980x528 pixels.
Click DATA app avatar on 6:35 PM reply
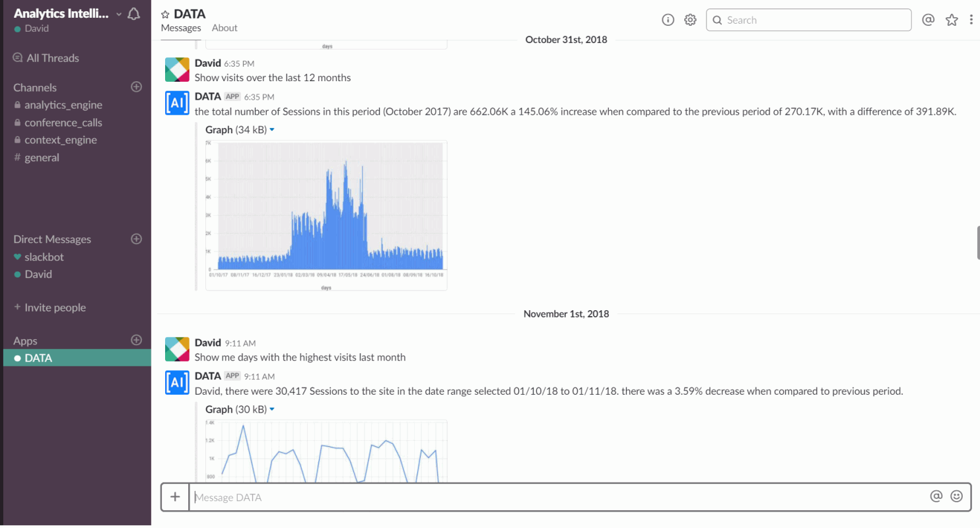176,103
